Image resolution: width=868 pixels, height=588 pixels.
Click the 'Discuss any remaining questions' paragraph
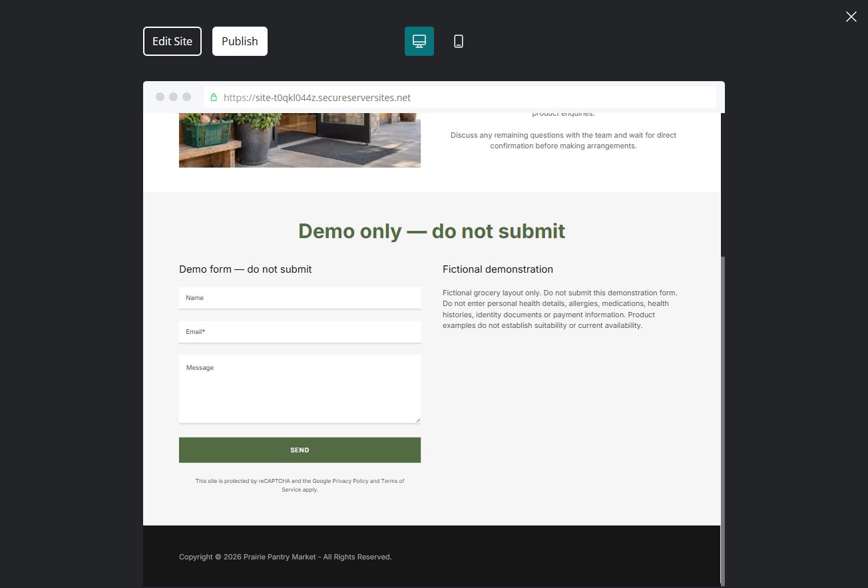coord(563,140)
